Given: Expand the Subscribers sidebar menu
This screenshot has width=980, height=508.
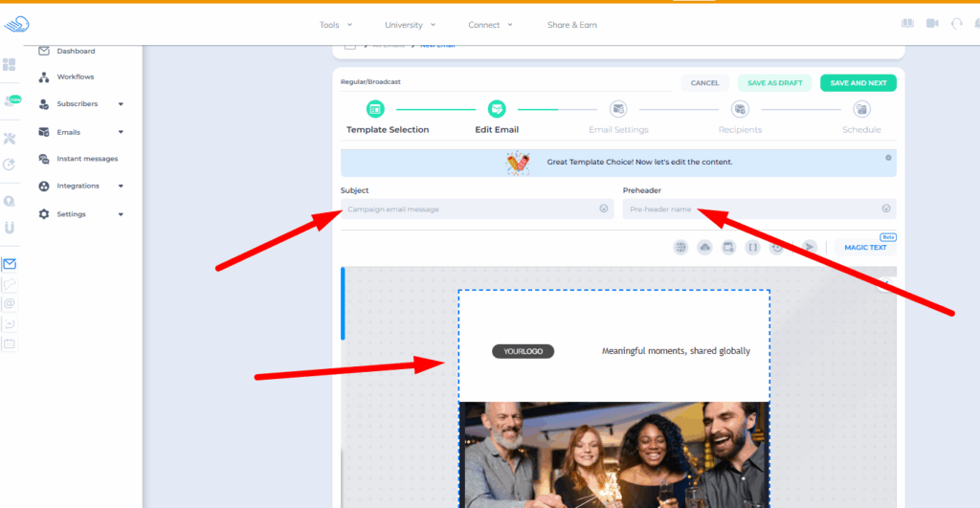Looking at the screenshot, I should click(121, 103).
